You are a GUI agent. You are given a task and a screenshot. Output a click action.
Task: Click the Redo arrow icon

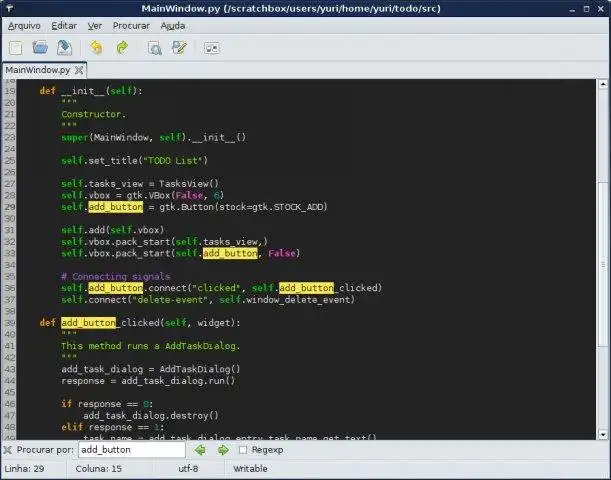122,47
